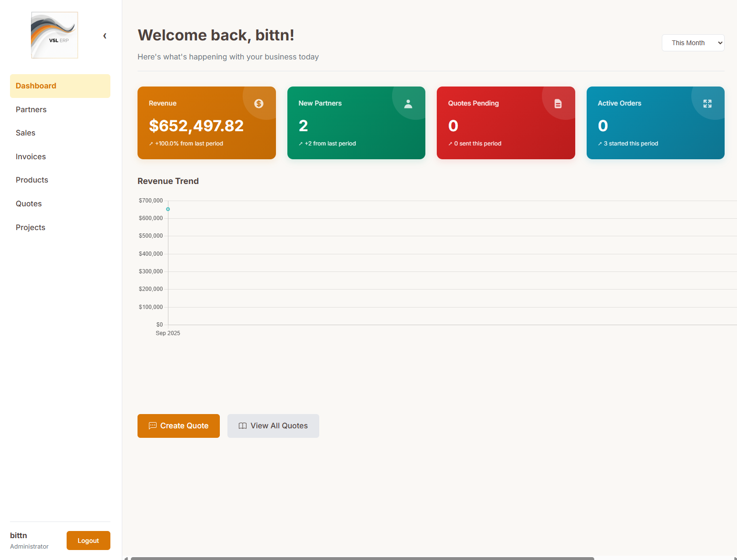Click the VSL ERP logo
The image size is (737, 560).
click(54, 35)
